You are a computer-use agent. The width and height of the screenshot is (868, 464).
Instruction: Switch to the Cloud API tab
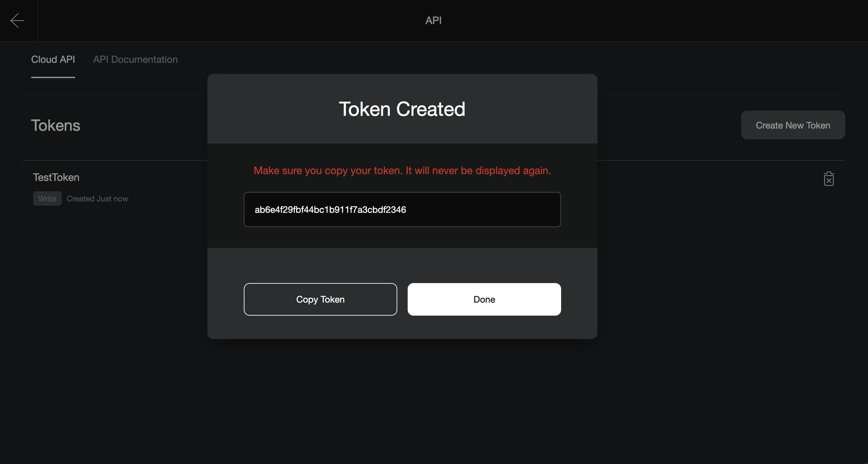pos(53,59)
